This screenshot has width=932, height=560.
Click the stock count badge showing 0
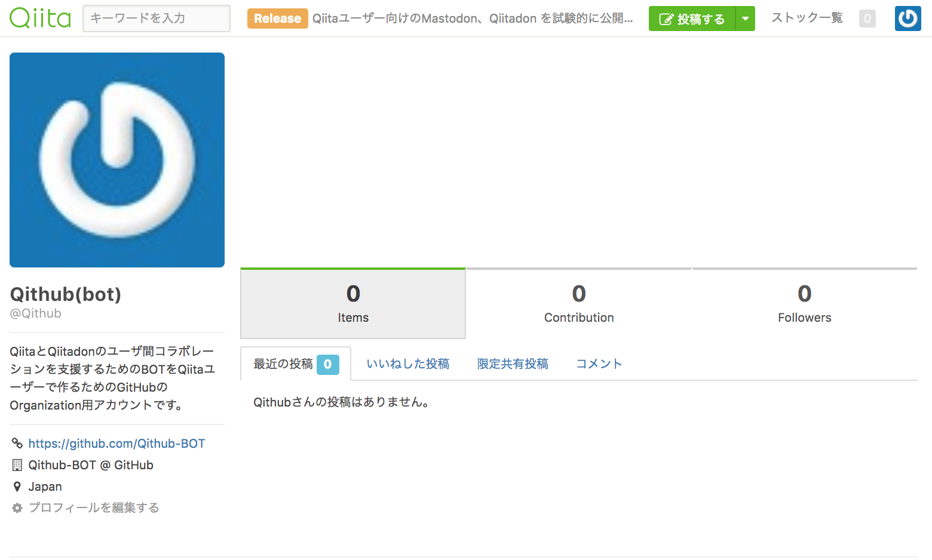pos(867,19)
